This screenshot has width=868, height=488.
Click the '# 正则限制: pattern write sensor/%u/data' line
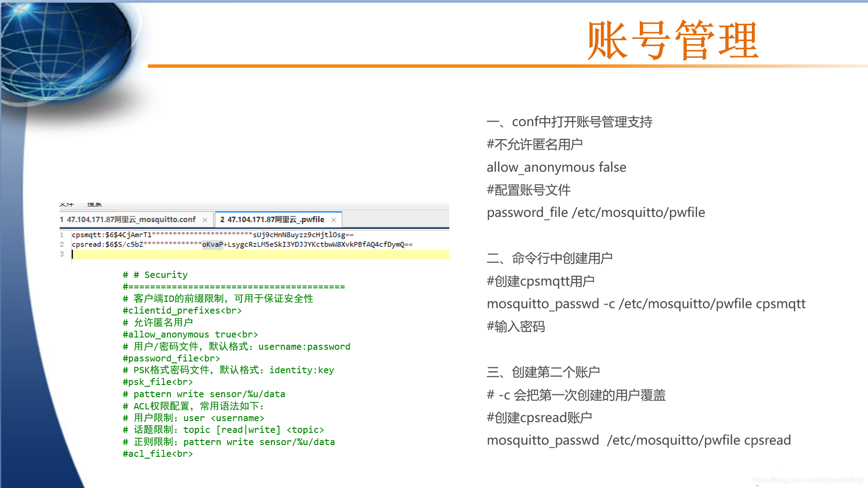[229, 442]
